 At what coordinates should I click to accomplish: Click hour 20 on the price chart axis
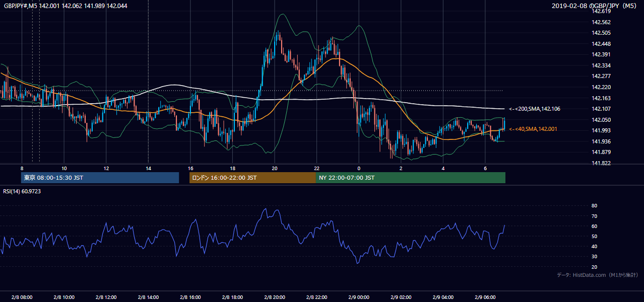coord(275,168)
